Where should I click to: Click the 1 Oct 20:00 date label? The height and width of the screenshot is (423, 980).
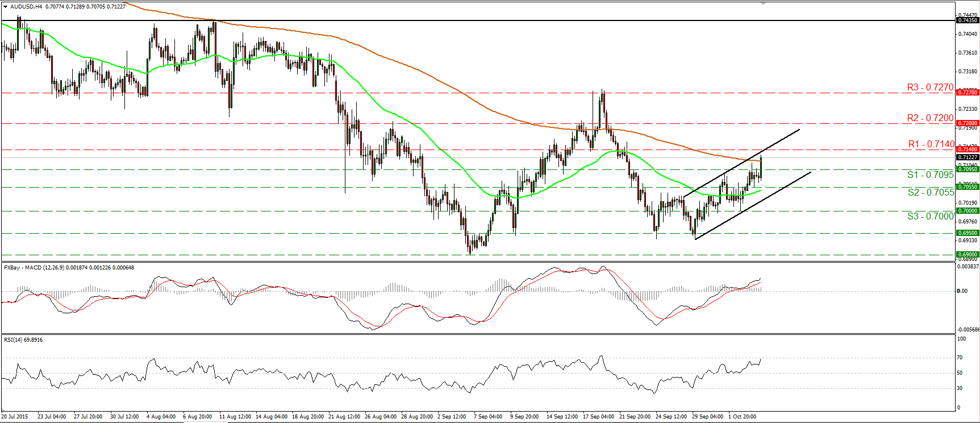pos(743,417)
